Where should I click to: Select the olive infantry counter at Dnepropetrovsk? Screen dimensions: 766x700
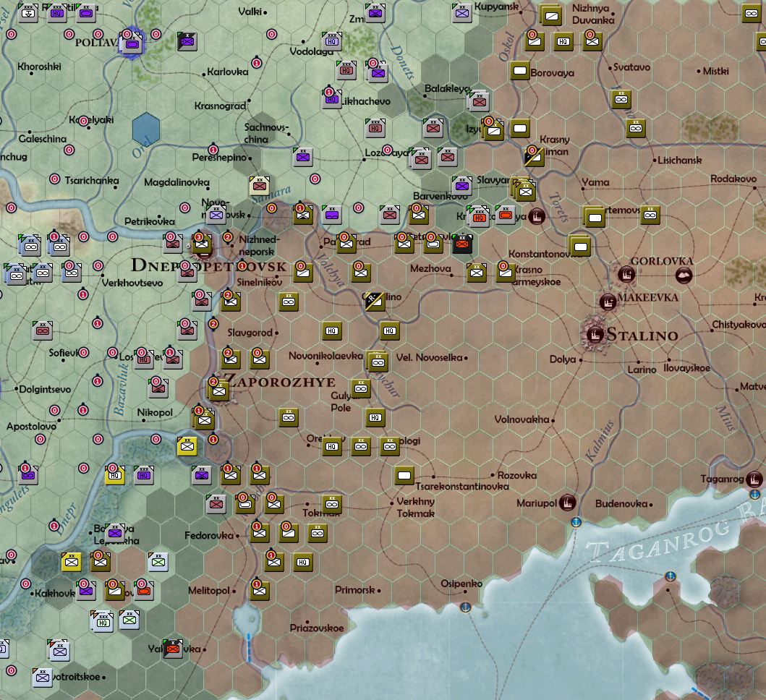[202, 244]
